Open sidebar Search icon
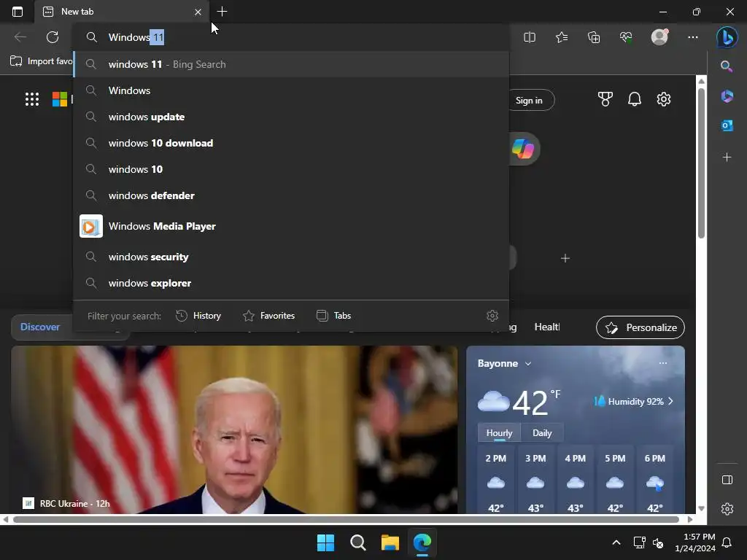The width and height of the screenshot is (747, 560). point(727,66)
